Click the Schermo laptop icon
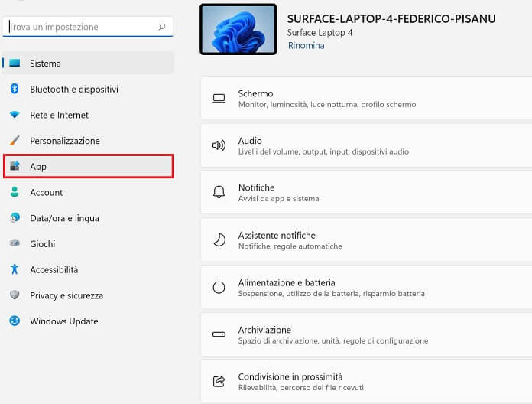Screen dimensions: 532x404 pos(219,99)
